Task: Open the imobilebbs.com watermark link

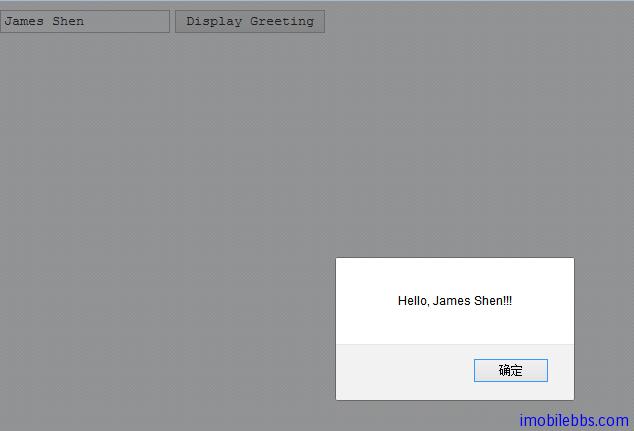Action: tap(574, 421)
